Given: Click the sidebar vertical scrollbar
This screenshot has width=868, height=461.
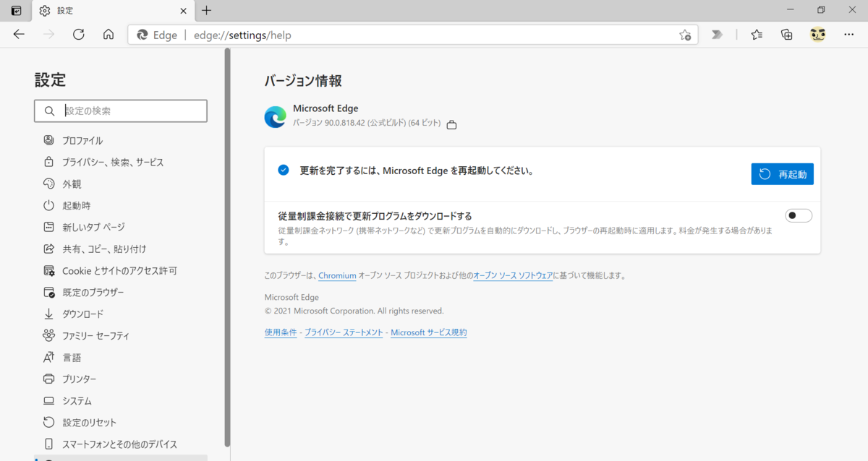Looking at the screenshot, I should click(227, 246).
